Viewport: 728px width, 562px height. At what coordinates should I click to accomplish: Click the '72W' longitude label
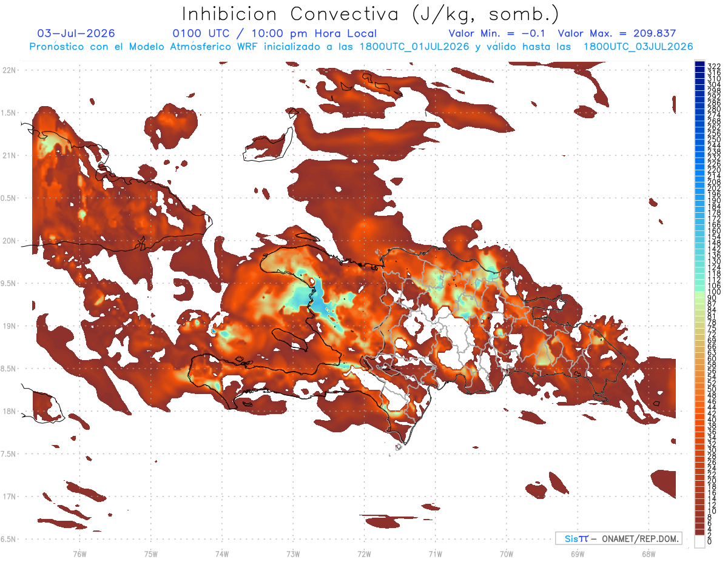pos(364,554)
